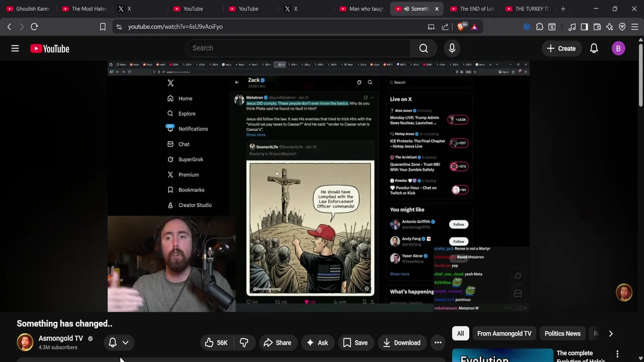
Task: Open Leo AI sparkle icon
Action: tap(610, 27)
